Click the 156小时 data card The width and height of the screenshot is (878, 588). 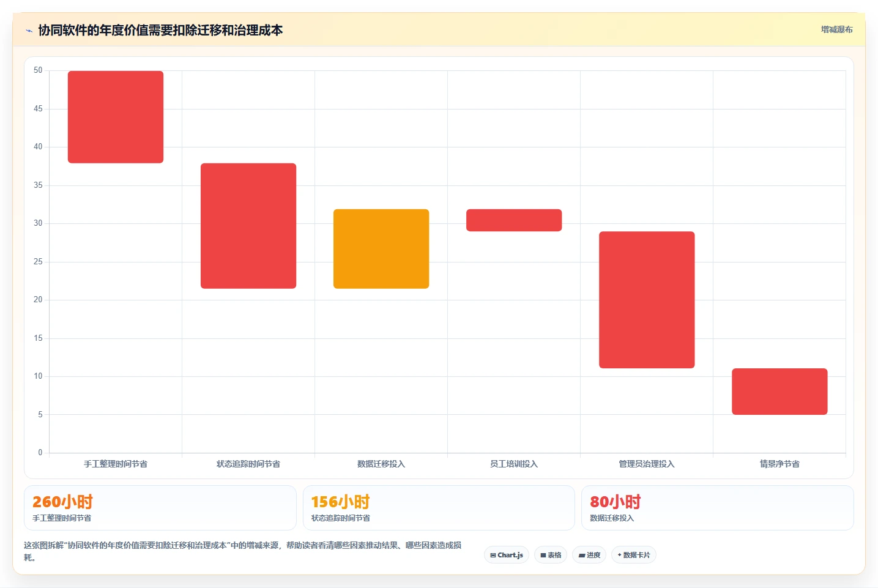click(439, 508)
